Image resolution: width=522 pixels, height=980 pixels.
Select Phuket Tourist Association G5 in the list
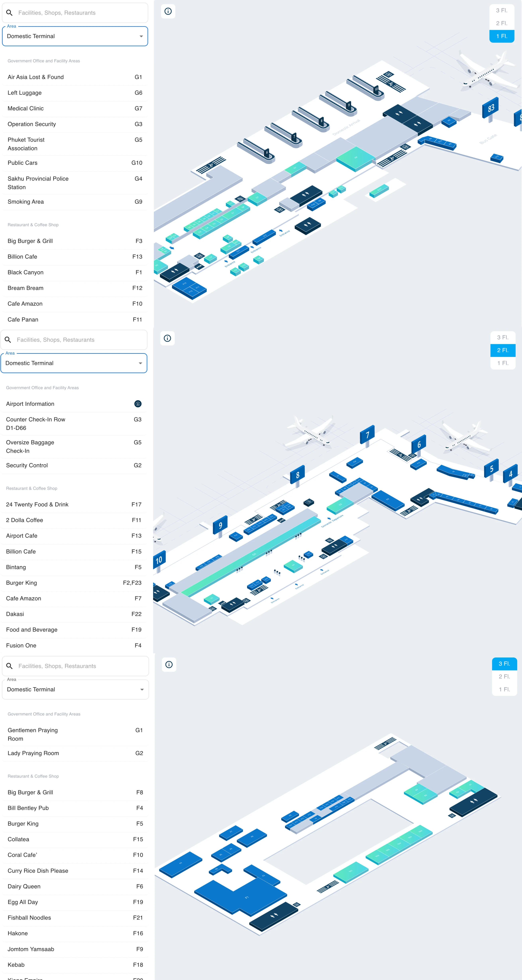[74, 144]
